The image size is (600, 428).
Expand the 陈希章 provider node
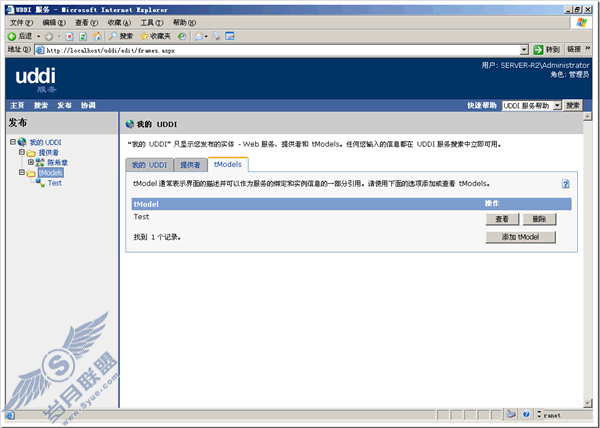31,162
